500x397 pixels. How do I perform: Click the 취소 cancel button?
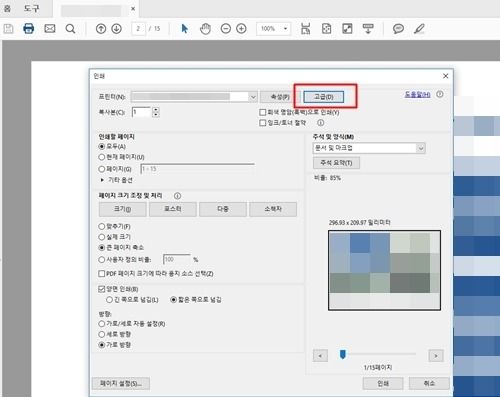429,383
